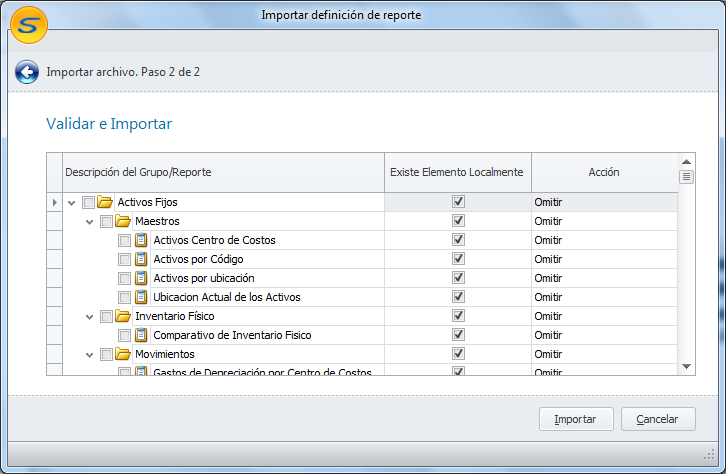
Task: Click the Movimientos folder icon
Action: pyautogui.click(x=123, y=354)
